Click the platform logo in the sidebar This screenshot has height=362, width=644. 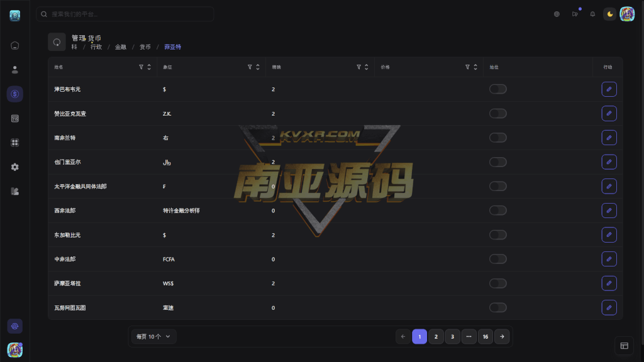tap(15, 16)
